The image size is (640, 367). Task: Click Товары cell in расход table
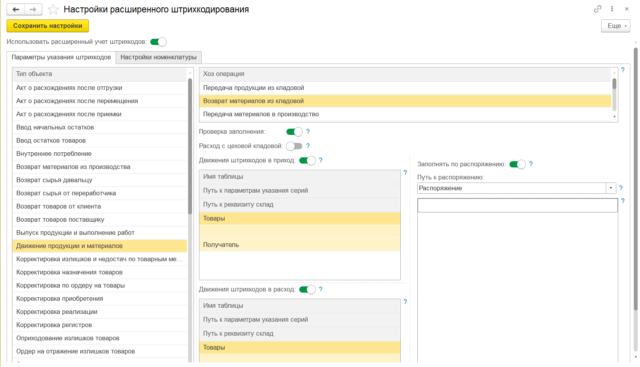click(300, 347)
